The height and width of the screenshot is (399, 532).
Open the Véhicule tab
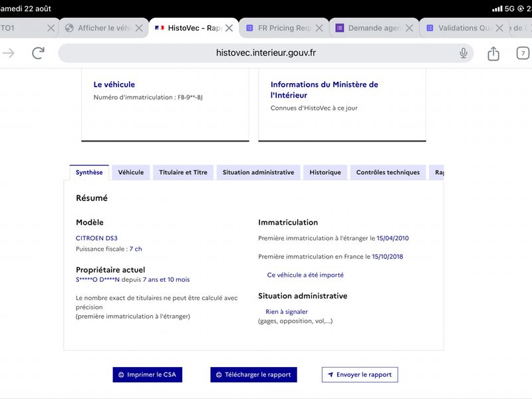[x=131, y=172]
